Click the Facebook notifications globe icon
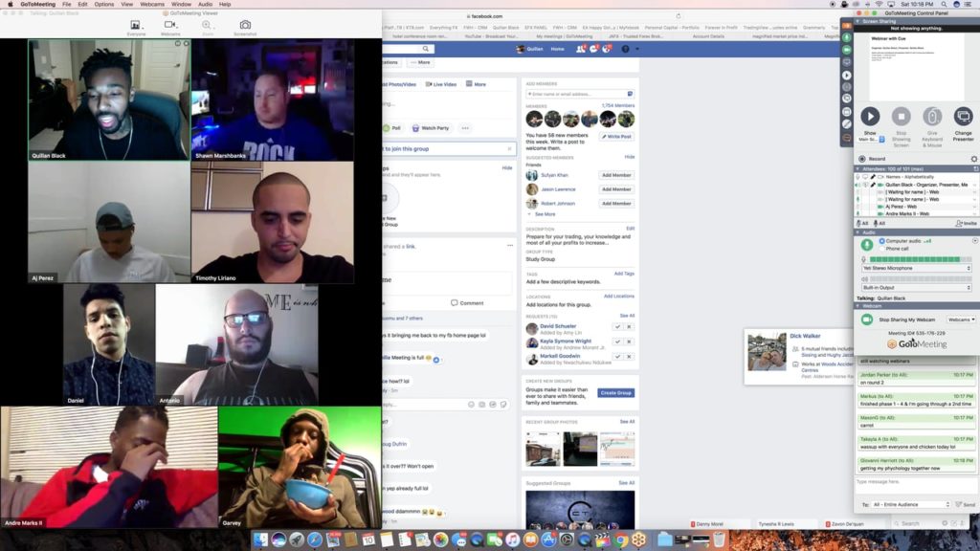Viewport: 980px width, 551px height. click(x=606, y=49)
